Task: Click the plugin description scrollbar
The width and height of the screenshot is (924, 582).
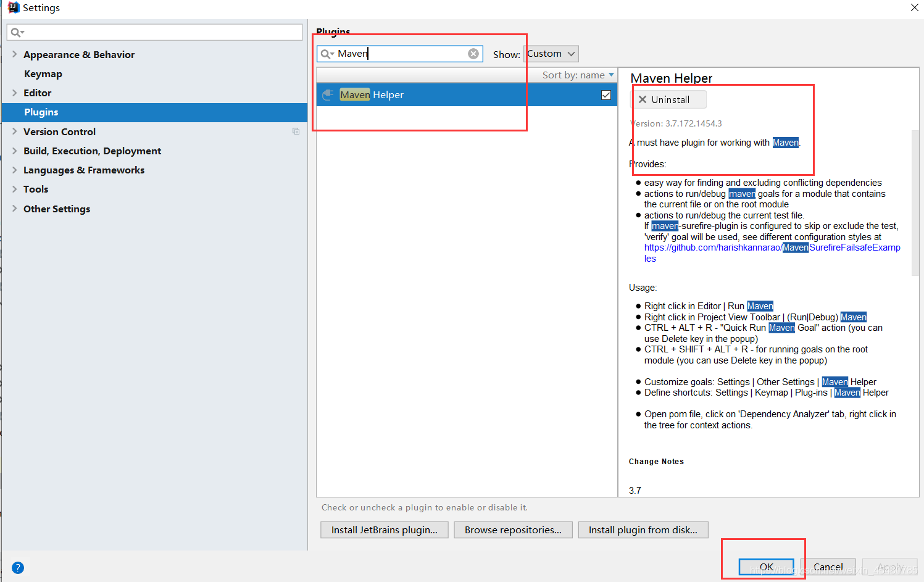Action: [x=915, y=202]
